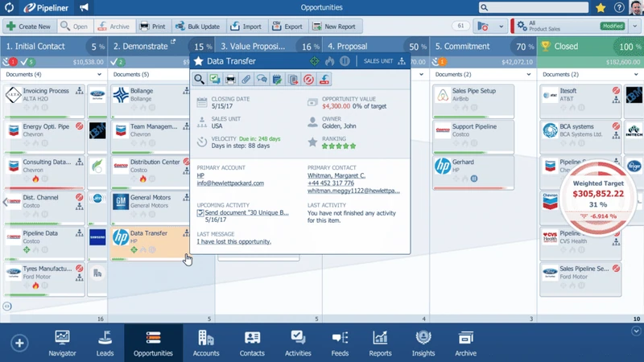This screenshot has width=644, height=362.
Task: Select Opportunities tab in bottom bar
Action: tap(153, 343)
